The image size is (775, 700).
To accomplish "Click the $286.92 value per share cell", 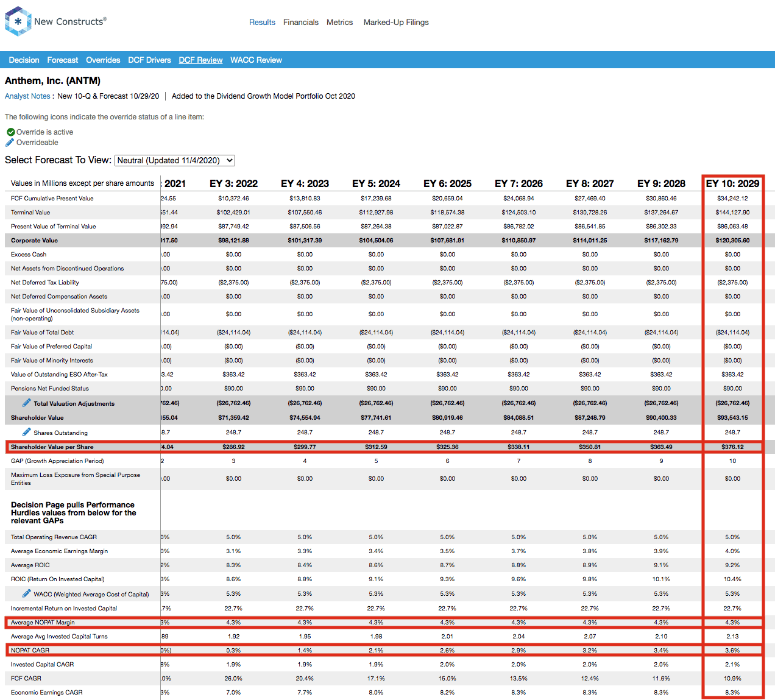I will [x=233, y=447].
